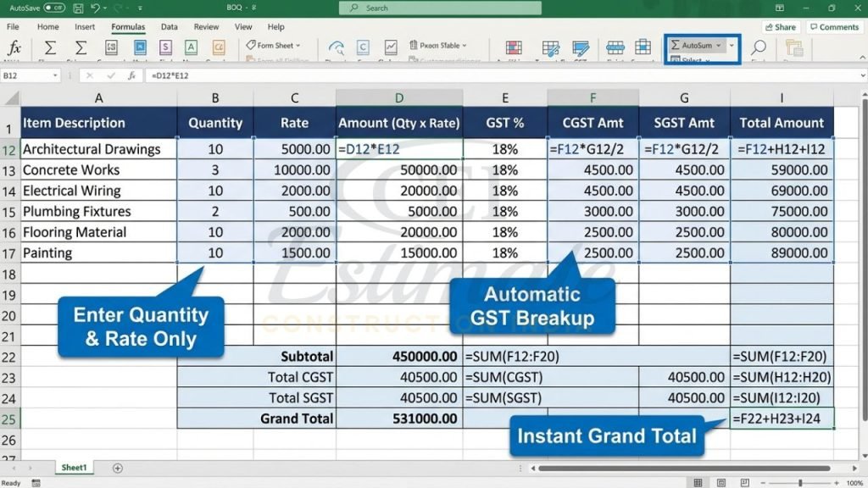Click the zoom in plus icon
Screen dimensions: 868x488
click(837, 483)
